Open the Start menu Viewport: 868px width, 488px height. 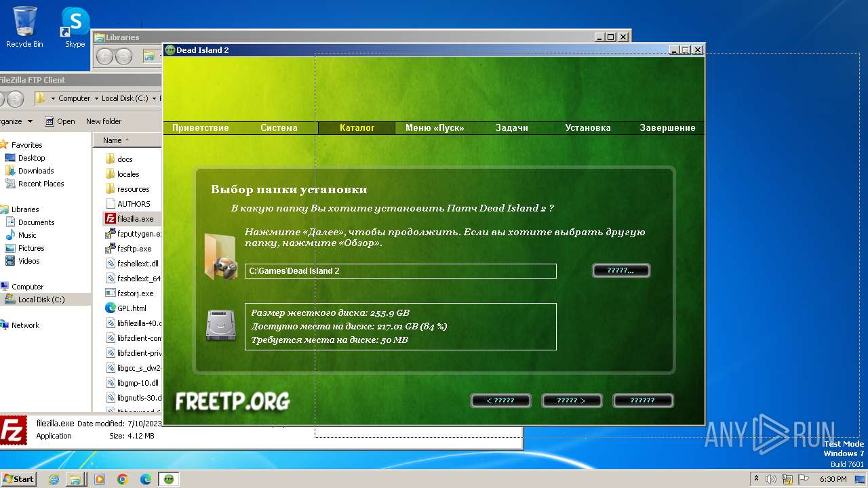click(18, 479)
